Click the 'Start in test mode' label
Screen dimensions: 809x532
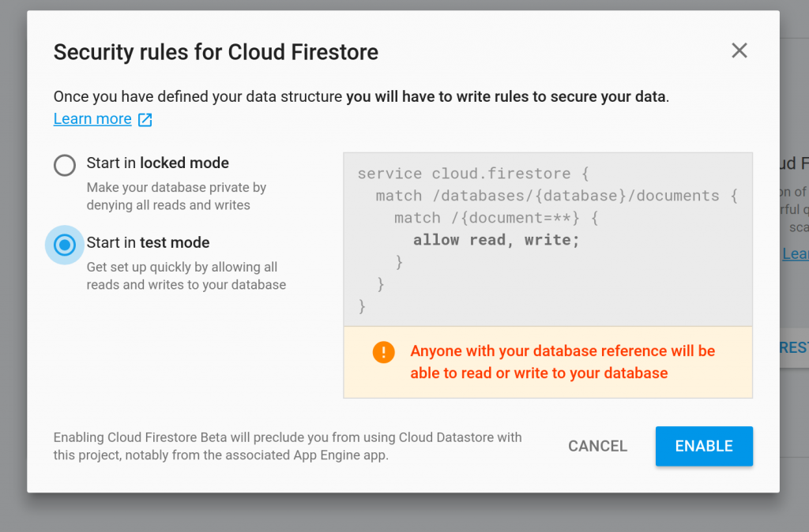148,243
